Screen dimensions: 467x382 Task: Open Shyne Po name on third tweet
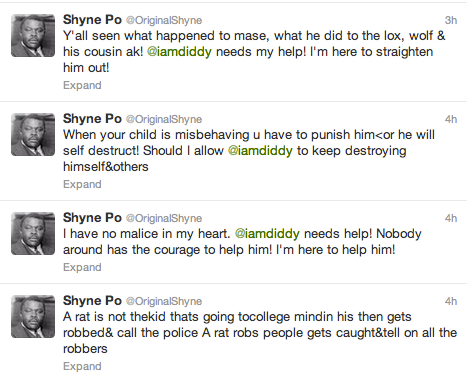pyautogui.click(x=92, y=218)
